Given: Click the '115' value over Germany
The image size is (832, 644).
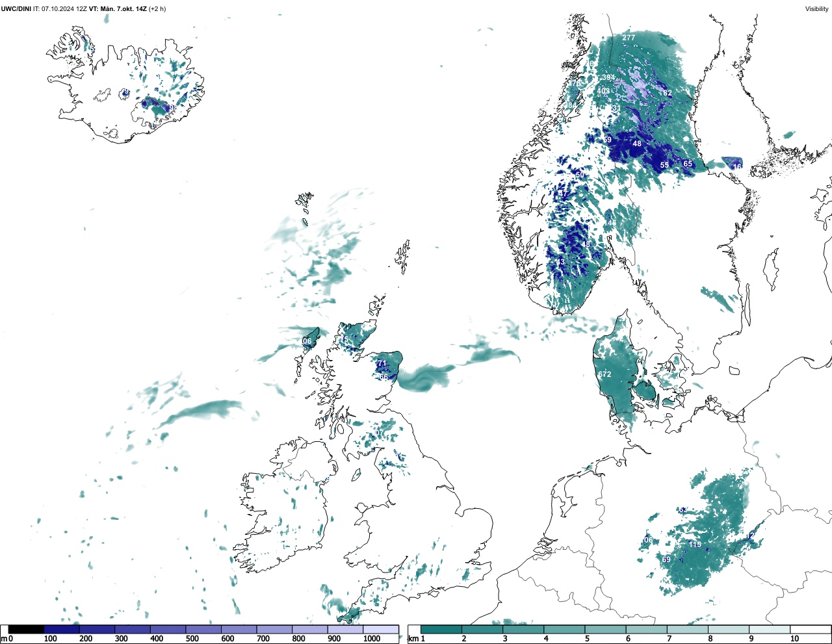Looking at the screenshot, I should [695, 545].
